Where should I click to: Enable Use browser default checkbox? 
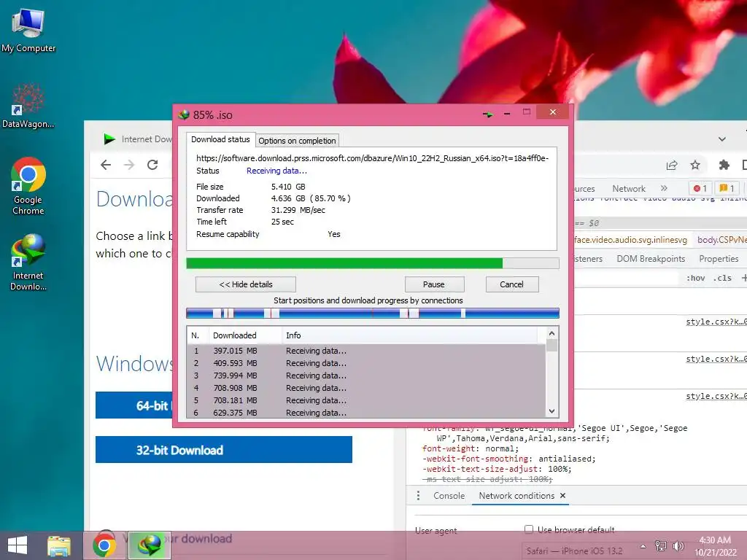(529, 529)
